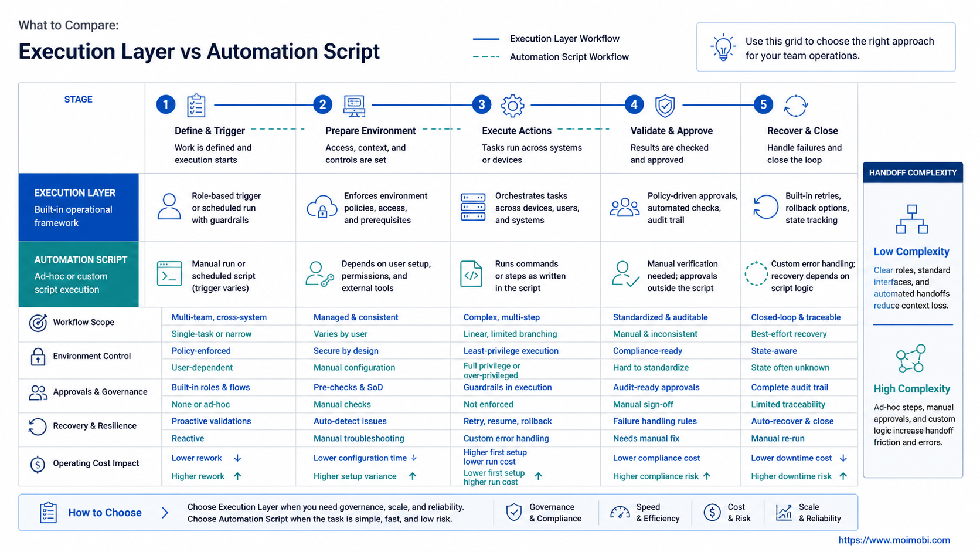Click the Hard to standardize cell
Image resolution: width=980 pixels, height=552 pixels.
pos(651,368)
